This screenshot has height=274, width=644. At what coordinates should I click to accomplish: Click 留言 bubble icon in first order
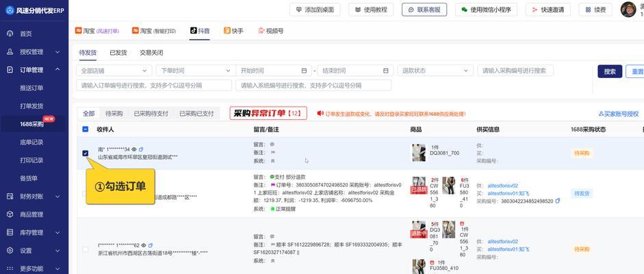coord(272,145)
